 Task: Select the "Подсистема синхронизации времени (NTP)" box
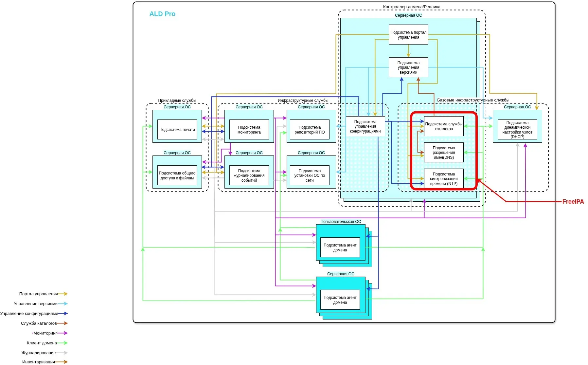[x=444, y=179]
